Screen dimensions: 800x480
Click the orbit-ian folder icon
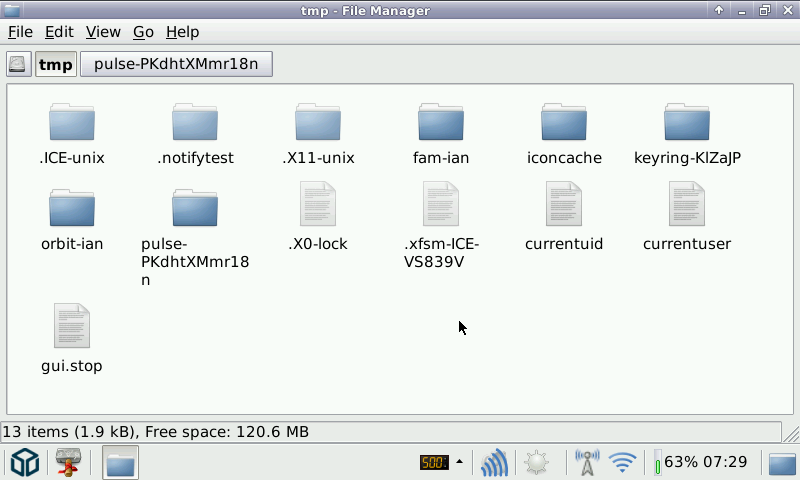[x=72, y=208]
